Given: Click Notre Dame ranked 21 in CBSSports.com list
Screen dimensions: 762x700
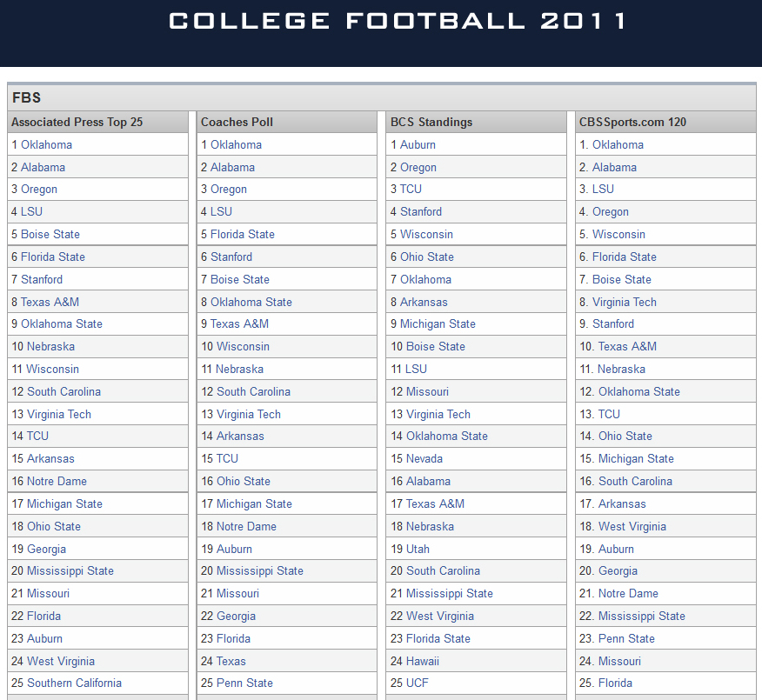Looking at the screenshot, I should 621,593.
